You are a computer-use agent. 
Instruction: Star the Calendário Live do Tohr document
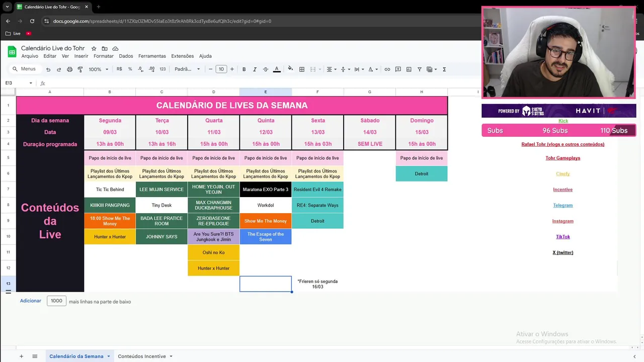(x=94, y=48)
